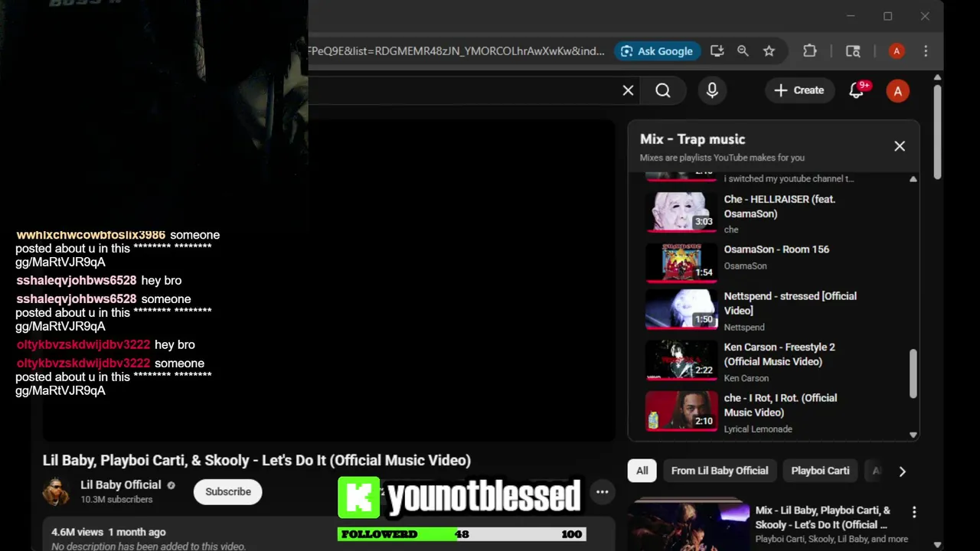Screen dimensions: 980x551
Task: Click the Create button on YouTube
Action: click(799, 90)
